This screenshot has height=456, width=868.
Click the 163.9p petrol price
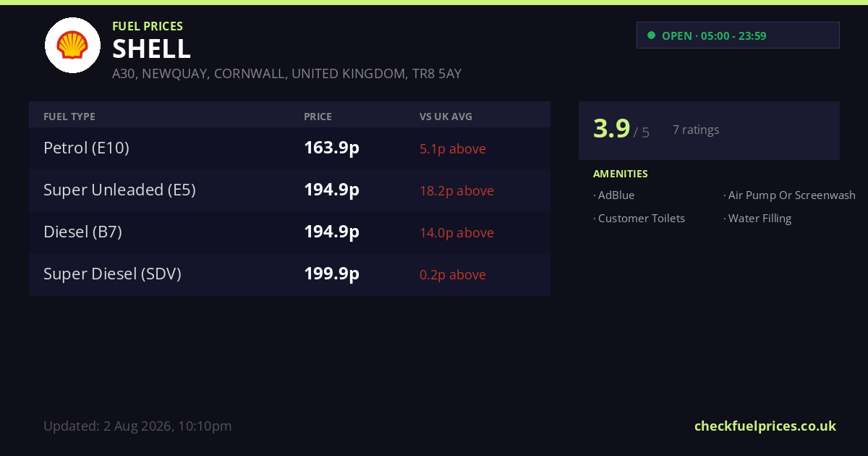click(331, 148)
